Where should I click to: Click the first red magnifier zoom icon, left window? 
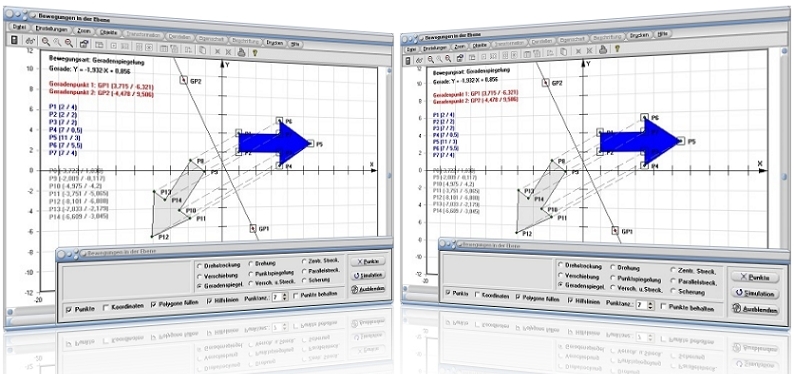[46, 42]
